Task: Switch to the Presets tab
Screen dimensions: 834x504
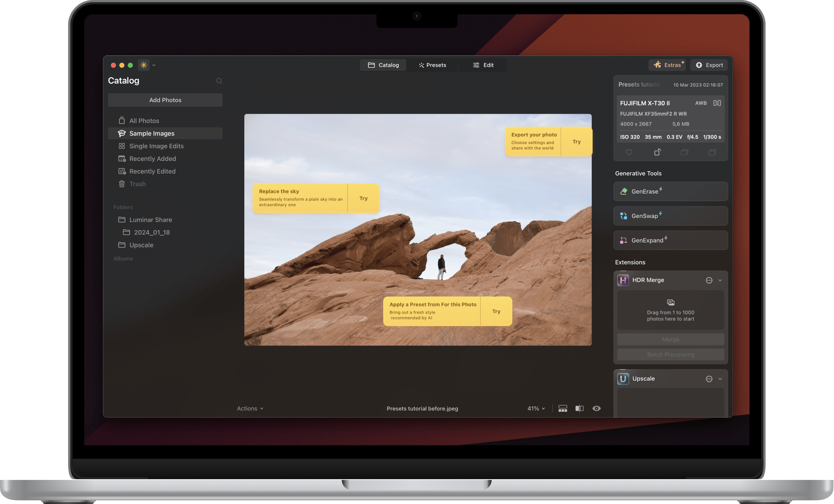Action: click(432, 65)
